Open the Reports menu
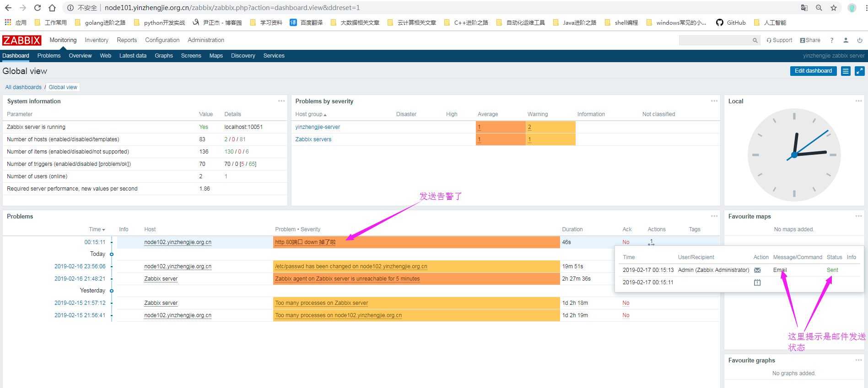This screenshot has width=868, height=388. pyautogui.click(x=127, y=40)
